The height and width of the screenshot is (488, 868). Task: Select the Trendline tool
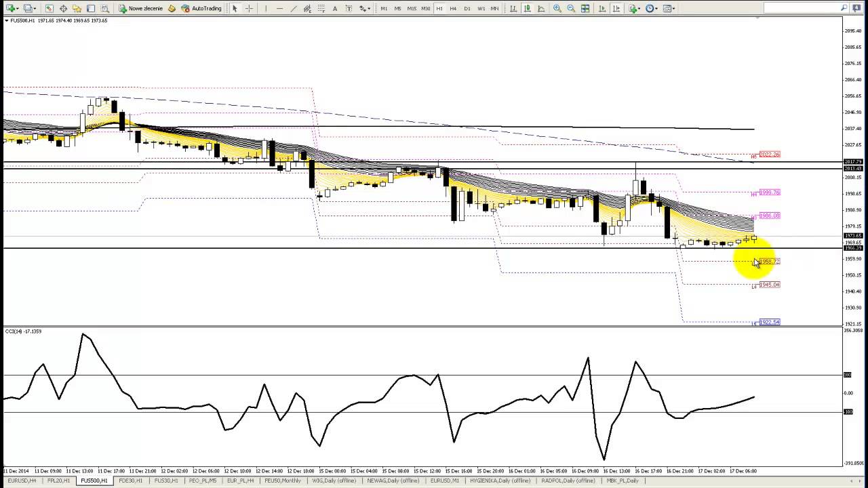(x=294, y=8)
